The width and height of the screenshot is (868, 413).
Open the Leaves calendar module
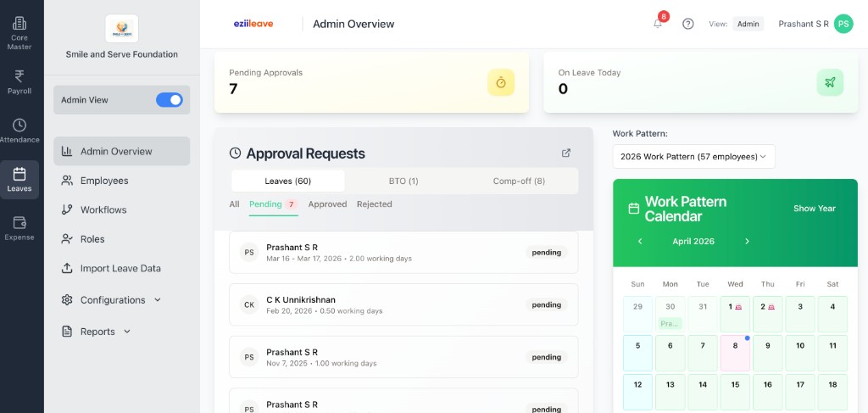(x=19, y=180)
